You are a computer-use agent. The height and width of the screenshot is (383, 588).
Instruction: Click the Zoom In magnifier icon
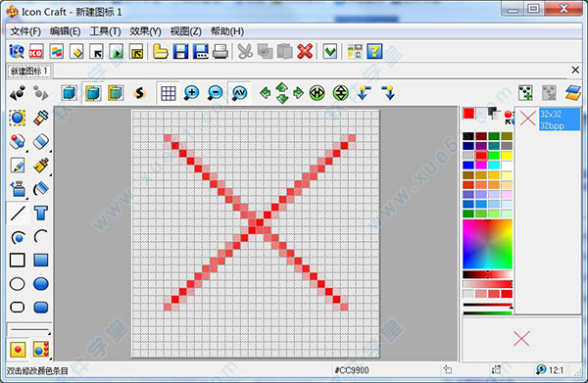coord(191,92)
